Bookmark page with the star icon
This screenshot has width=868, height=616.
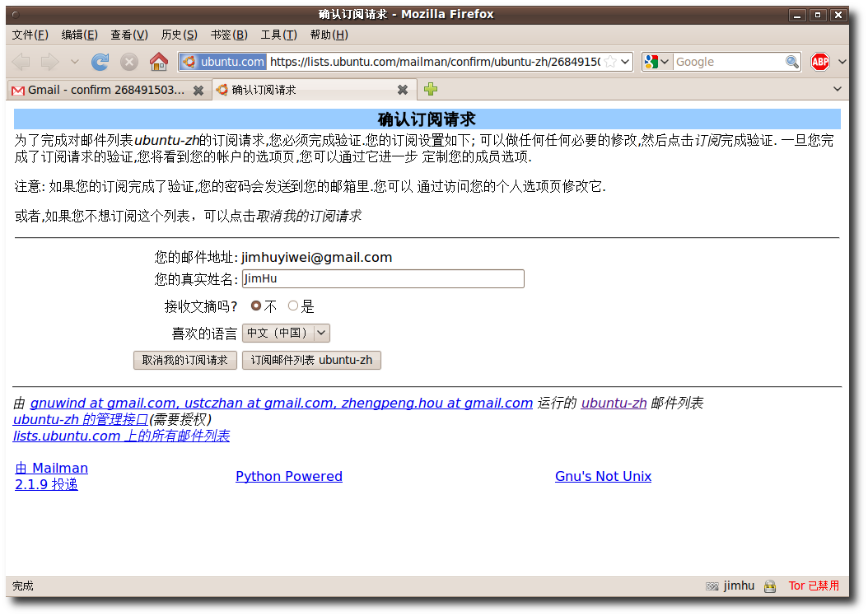point(610,62)
